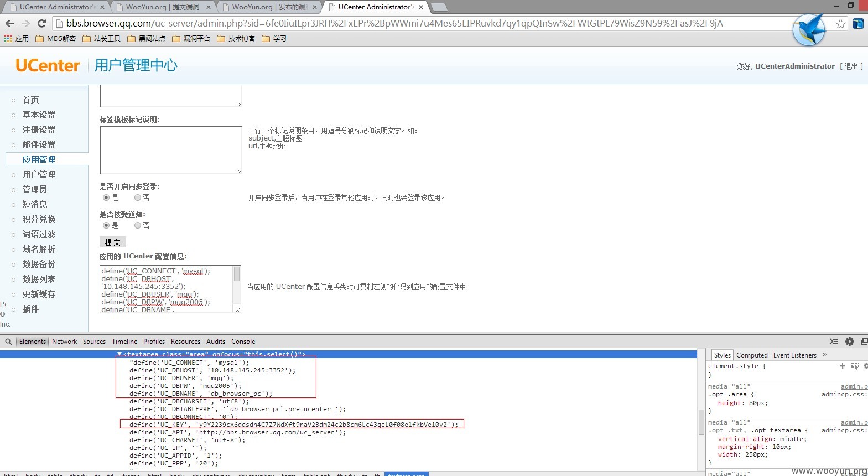The width and height of the screenshot is (868, 476).
Task: Open a new browser tab
Action: 439,7
